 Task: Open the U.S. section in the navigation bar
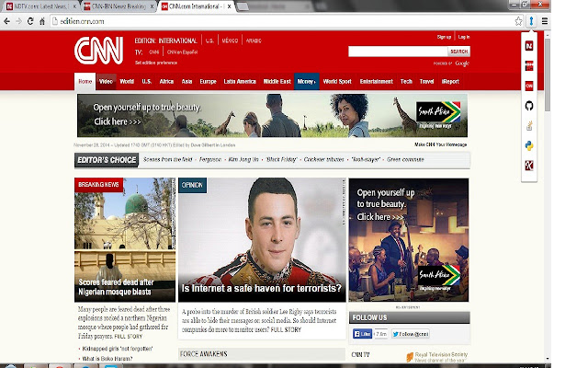pos(147,82)
